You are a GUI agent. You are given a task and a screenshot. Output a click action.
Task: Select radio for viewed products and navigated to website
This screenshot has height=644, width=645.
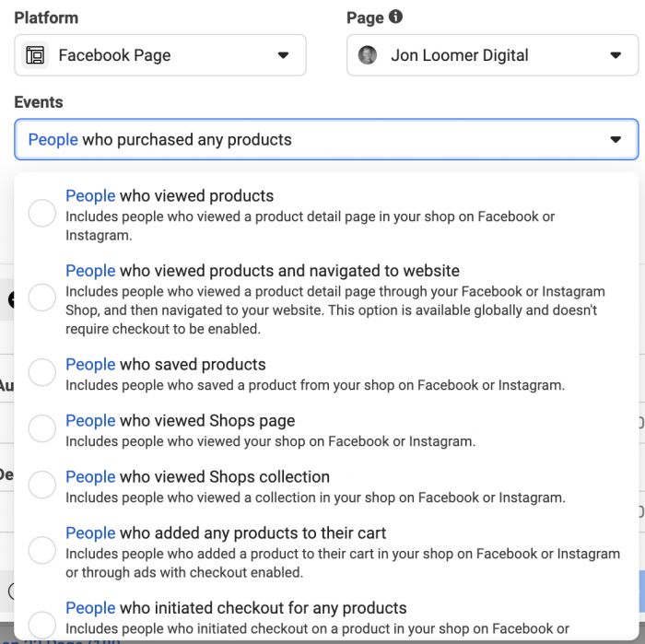[x=42, y=298]
